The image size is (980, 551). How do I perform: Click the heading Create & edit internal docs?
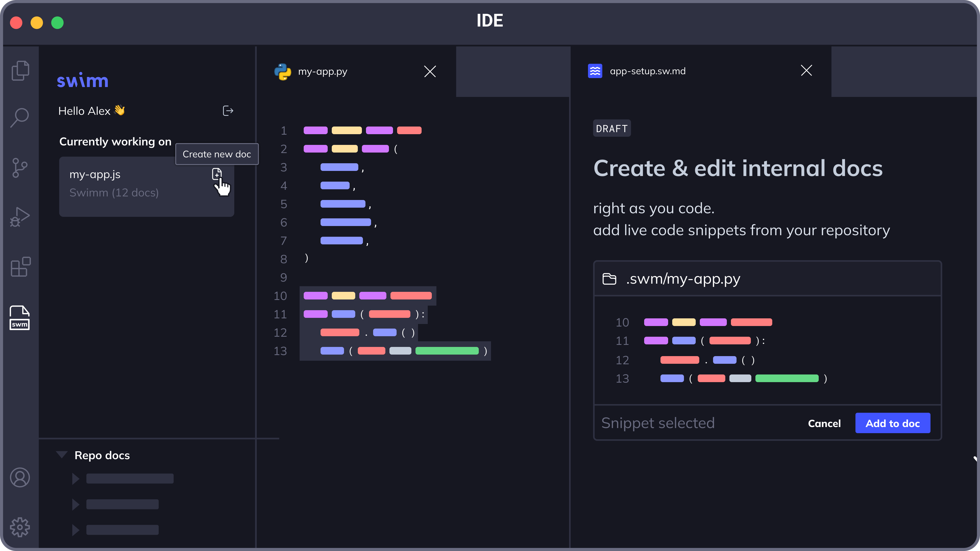(x=738, y=168)
